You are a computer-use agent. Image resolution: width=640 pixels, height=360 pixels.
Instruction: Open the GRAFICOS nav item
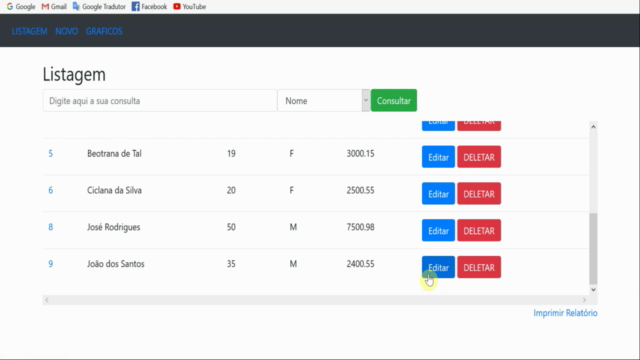[x=104, y=31]
